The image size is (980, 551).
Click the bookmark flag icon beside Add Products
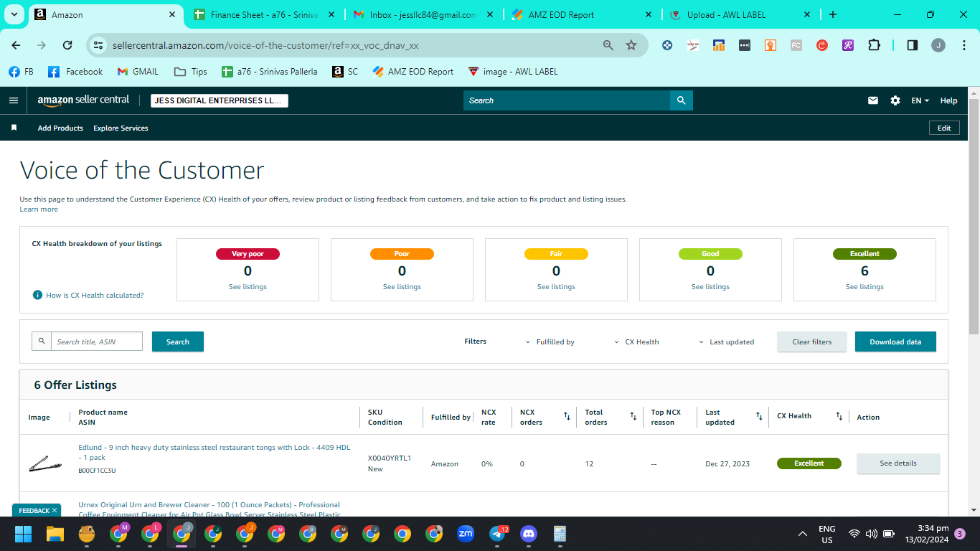(x=14, y=128)
